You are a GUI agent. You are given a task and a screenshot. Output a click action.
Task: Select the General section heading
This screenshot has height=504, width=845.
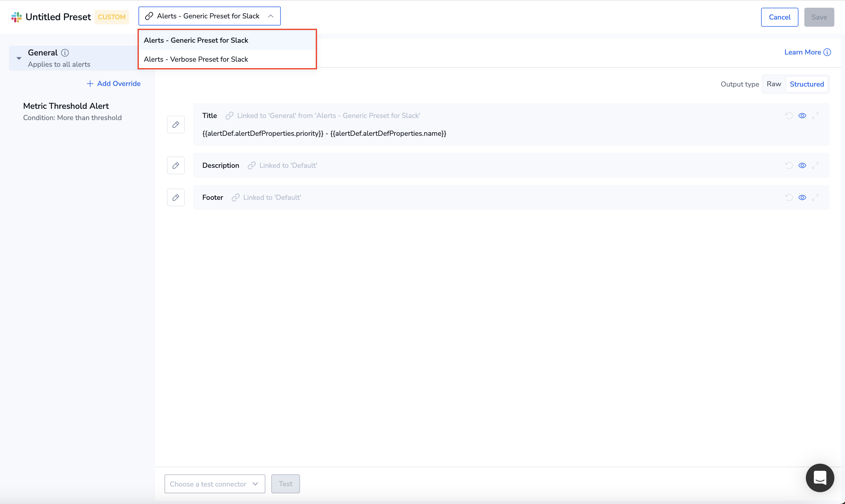[x=43, y=53]
